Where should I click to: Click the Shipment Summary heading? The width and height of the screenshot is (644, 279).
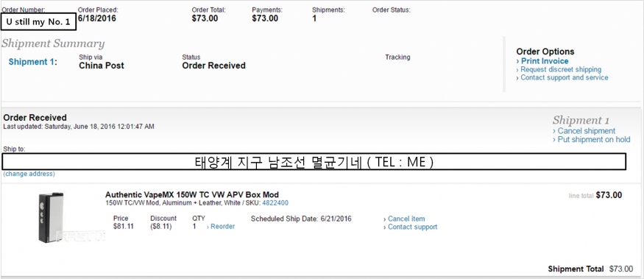(53, 43)
